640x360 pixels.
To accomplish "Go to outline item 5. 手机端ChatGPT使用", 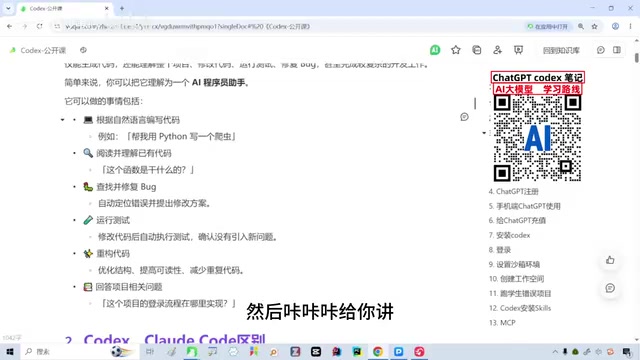I will [524, 206].
